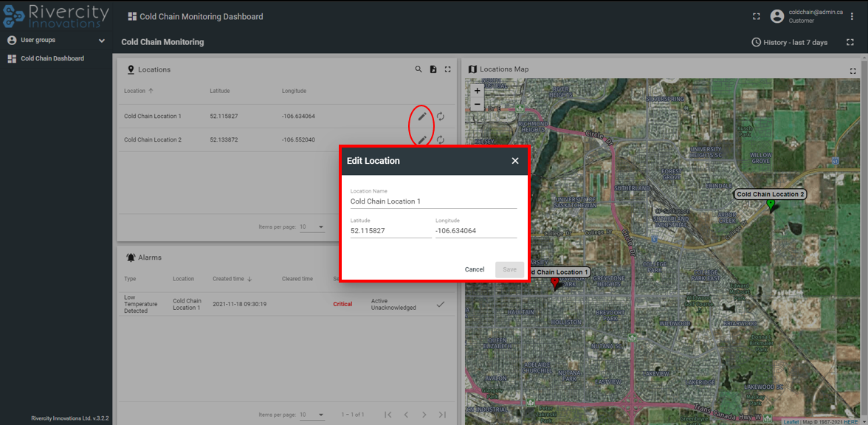Screen dimensions: 868x425
Task: Open search in the Locations panel
Action: [418, 69]
